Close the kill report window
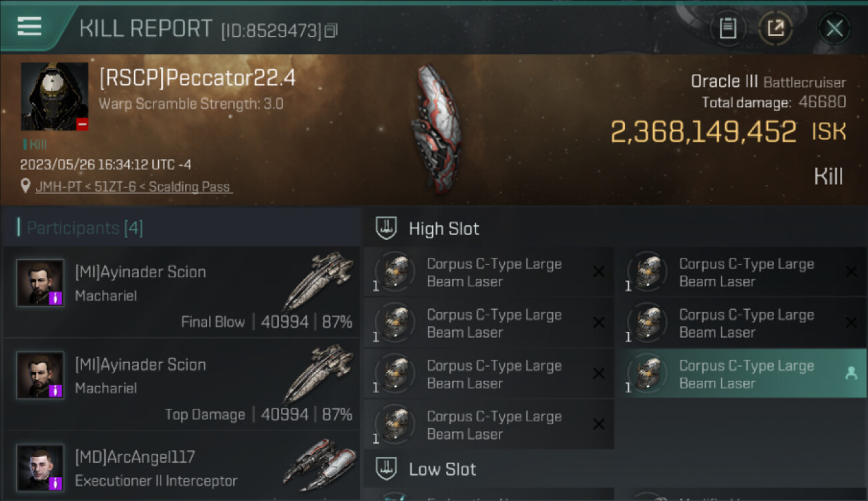 click(834, 29)
